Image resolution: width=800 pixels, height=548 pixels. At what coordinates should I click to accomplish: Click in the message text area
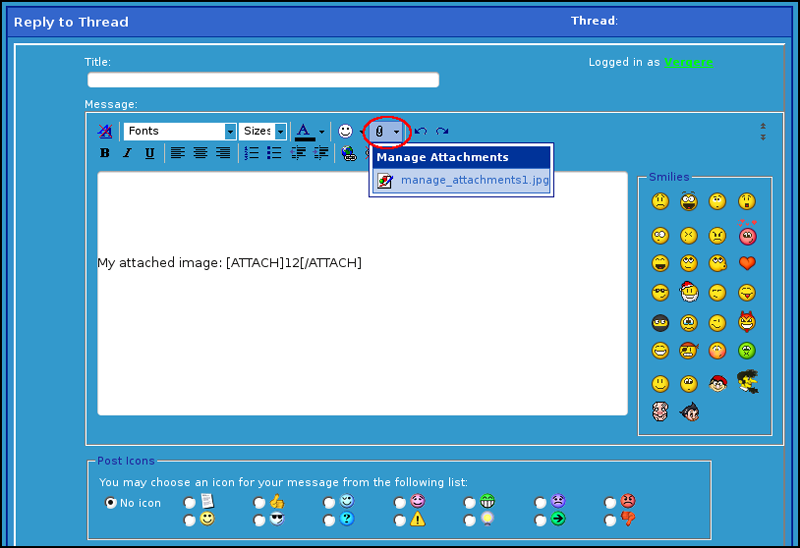(x=362, y=293)
